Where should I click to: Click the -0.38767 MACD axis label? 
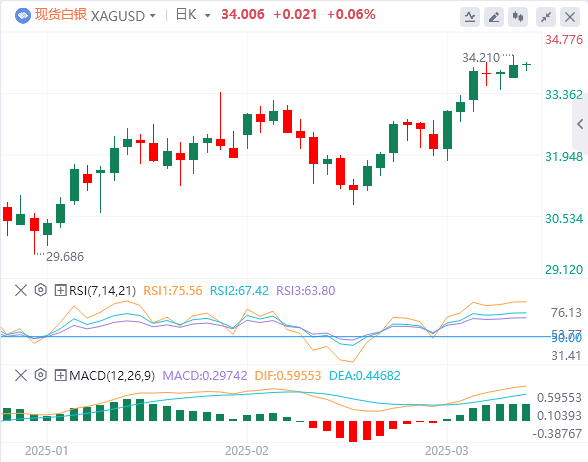pyautogui.click(x=557, y=434)
